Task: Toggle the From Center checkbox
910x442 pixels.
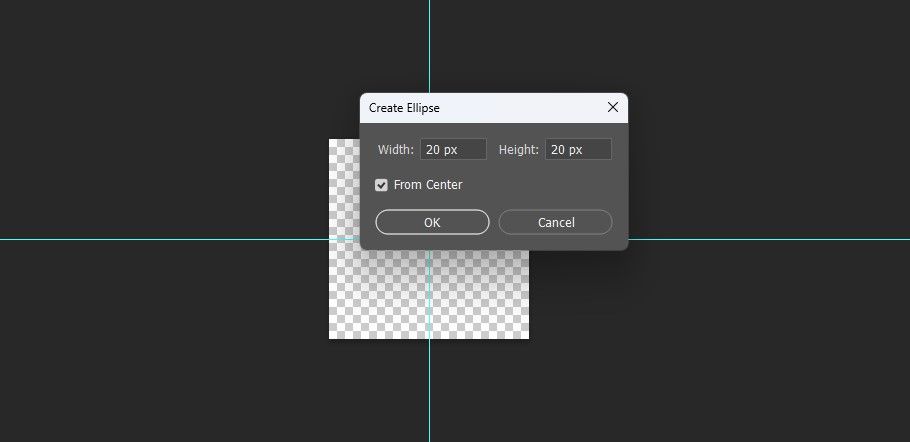Action: pyautogui.click(x=381, y=185)
